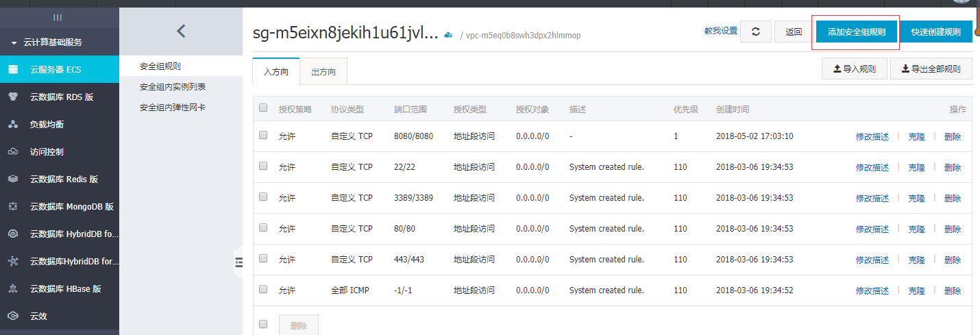Click the bottom 删除 batch button
Viewport: 980px width, 335px height.
pyautogui.click(x=299, y=326)
